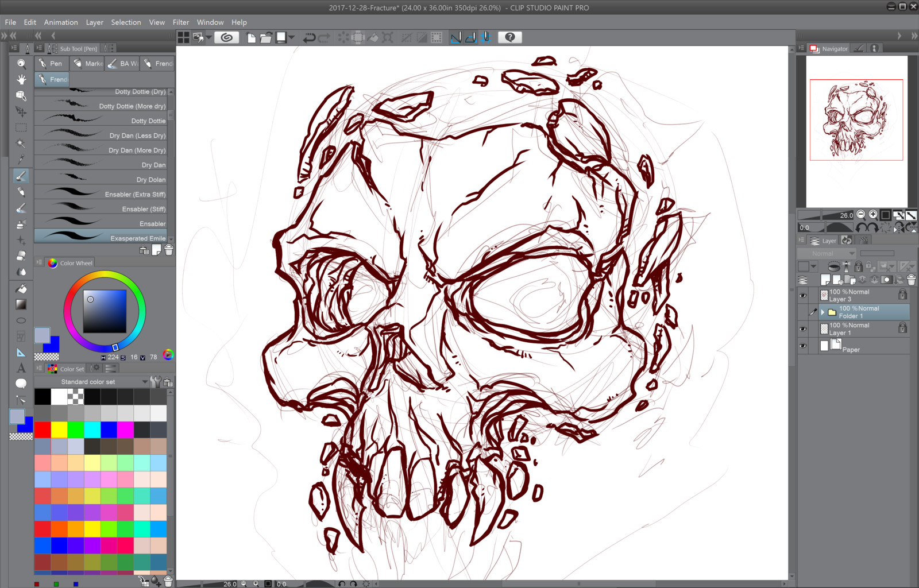Open the Sub Tool panel menu

click(x=39, y=48)
